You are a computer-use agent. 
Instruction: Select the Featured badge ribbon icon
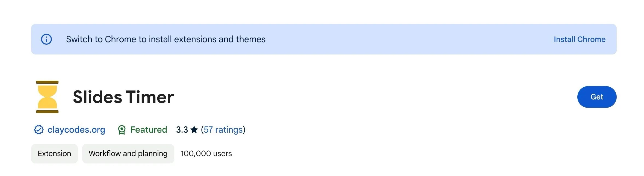tap(122, 130)
